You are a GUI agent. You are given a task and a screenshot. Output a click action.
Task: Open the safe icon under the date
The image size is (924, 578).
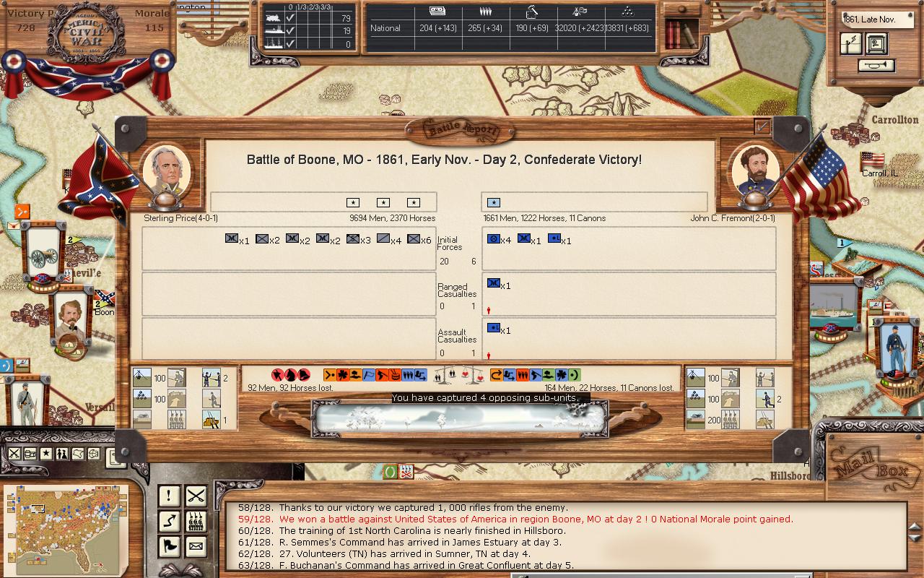click(876, 44)
